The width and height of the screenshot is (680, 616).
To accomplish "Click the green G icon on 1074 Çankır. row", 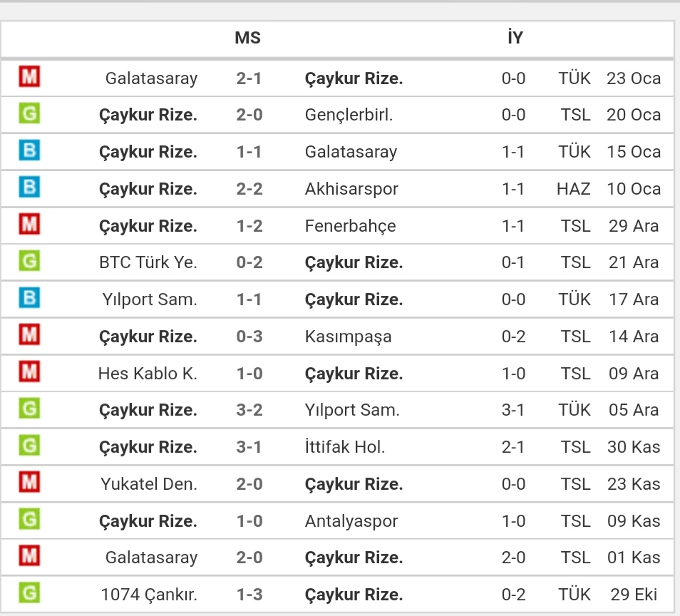I will [29, 592].
